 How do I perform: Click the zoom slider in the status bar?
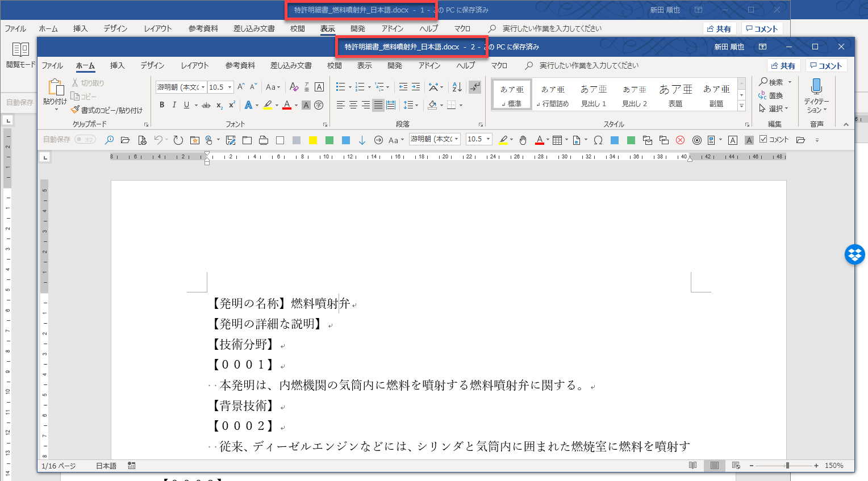pyautogui.click(x=787, y=466)
